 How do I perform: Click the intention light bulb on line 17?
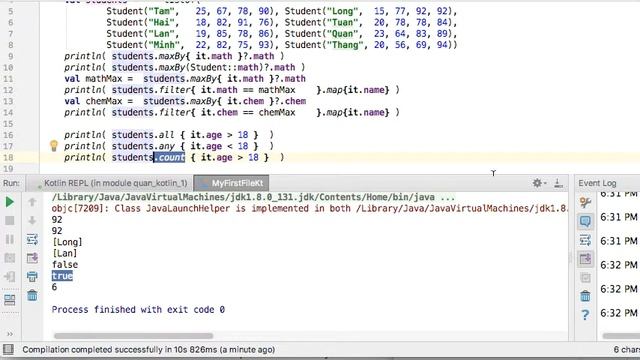pos(53,146)
